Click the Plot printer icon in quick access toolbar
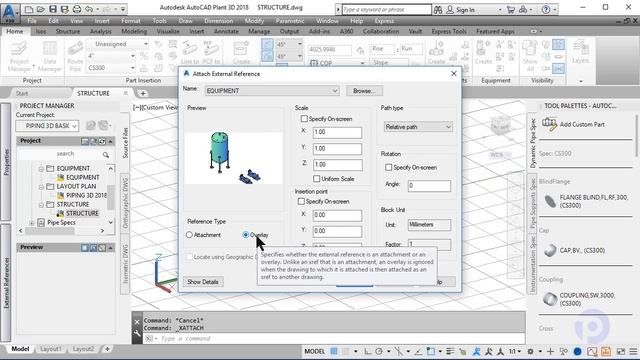 pos(77,9)
